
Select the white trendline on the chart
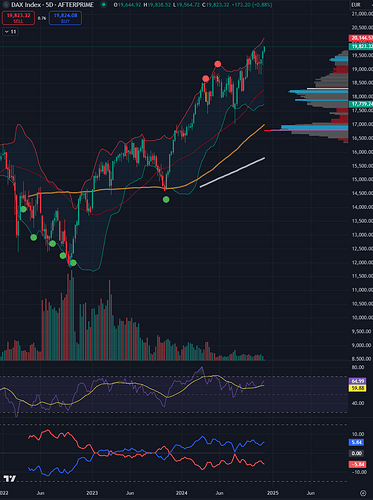232,172
